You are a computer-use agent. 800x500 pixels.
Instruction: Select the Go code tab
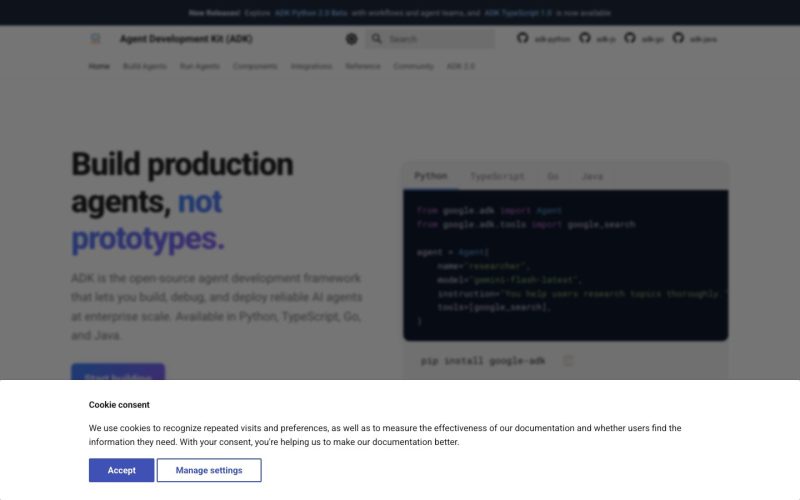pyautogui.click(x=553, y=176)
